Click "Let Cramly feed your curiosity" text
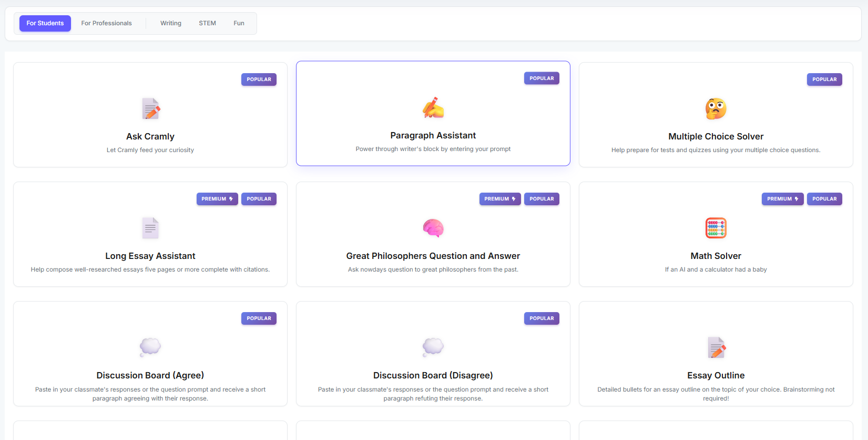Image resolution: width=868 pixels, height=440 pixels. click(x=150, y=150)
